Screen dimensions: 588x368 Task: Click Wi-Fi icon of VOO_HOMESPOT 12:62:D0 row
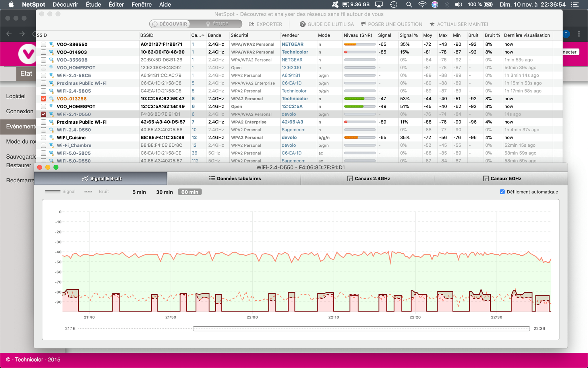click(51, 68)
